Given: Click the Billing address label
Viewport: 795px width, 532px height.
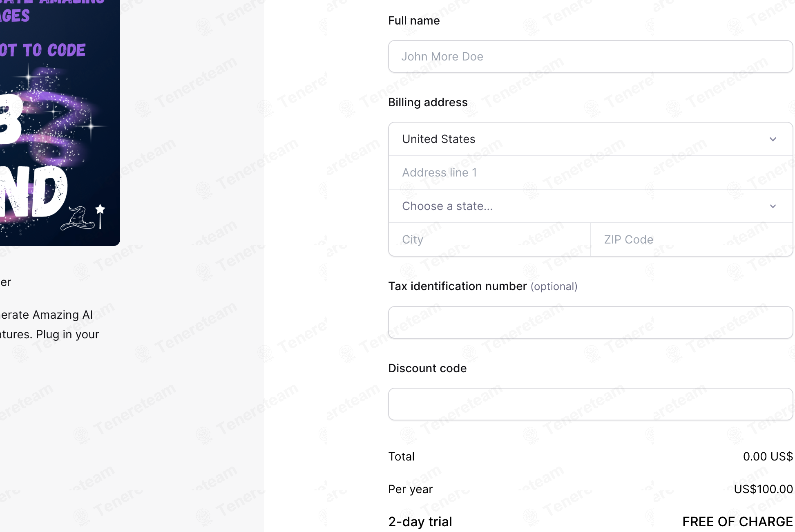Looking at the screenshot, I should click(428, 102).
